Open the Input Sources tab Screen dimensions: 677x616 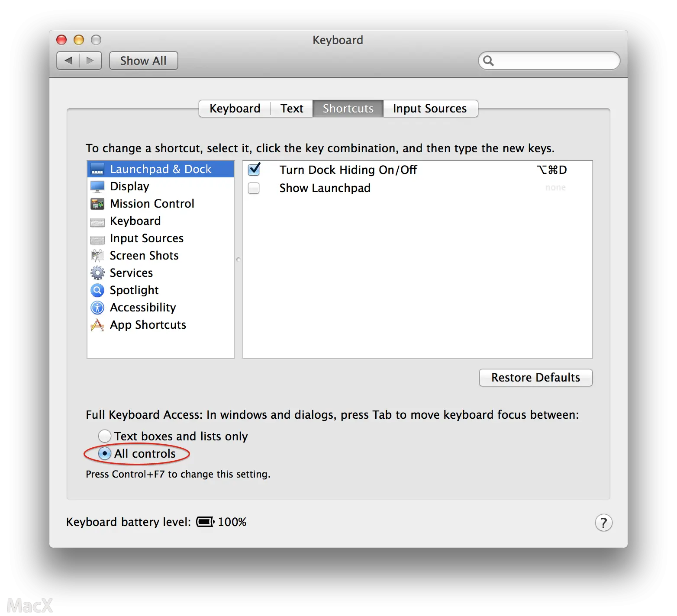point(430,109)
